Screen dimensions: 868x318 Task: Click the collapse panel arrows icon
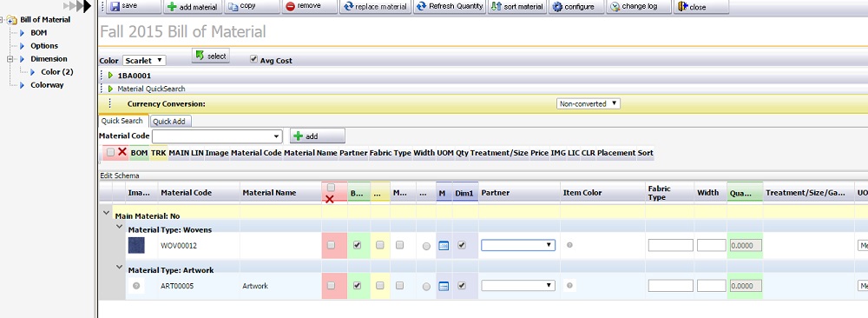coord(77,6)
